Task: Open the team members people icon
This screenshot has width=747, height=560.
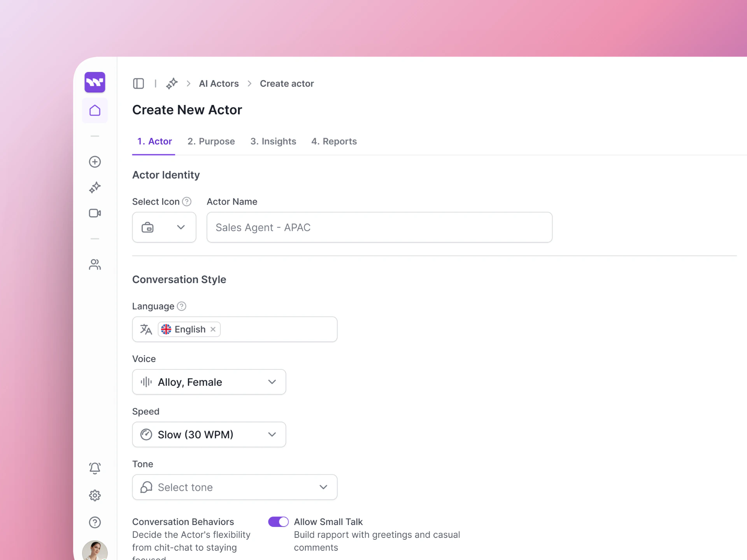Action: [x=95, y=265]
